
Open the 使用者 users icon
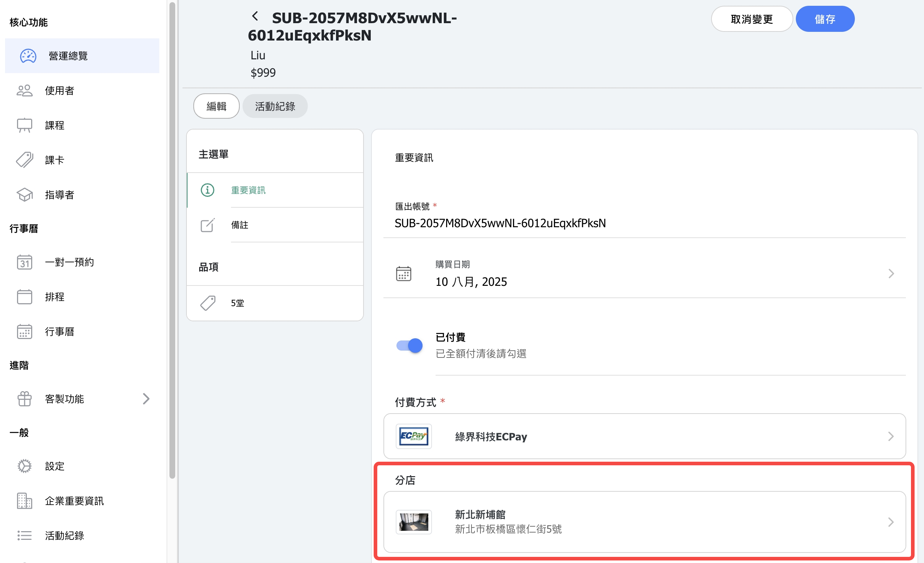tap(24, 90)
